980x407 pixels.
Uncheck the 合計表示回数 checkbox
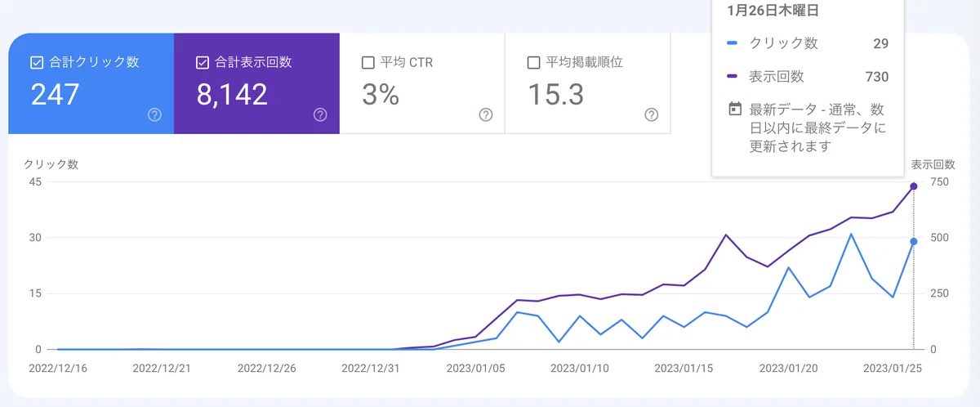203,63
